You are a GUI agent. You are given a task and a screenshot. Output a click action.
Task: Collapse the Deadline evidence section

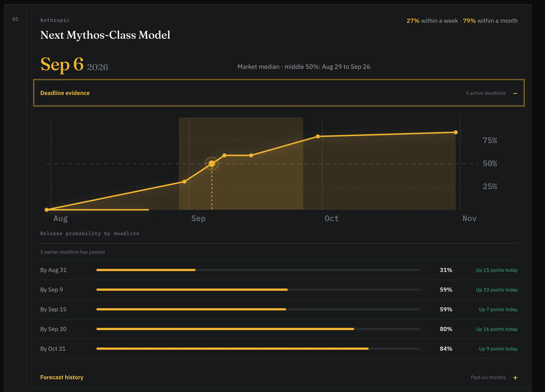point(279,93)
